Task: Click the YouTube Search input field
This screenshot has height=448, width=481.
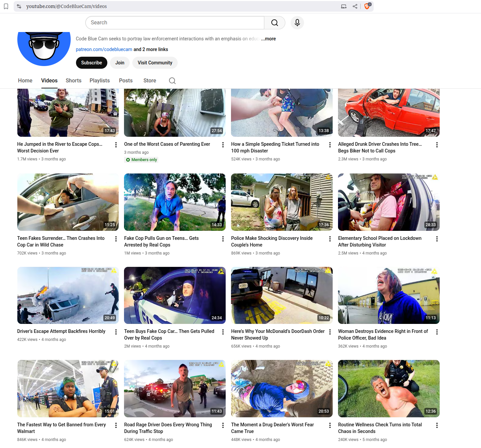Action: click(x=175, y=23)
